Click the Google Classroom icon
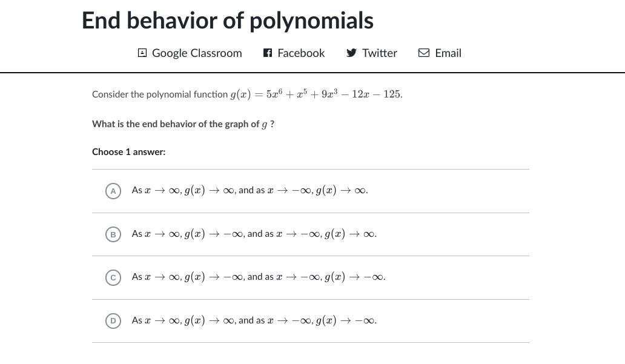Viewport: 625px width, 364px height. click(x=142, y=53)
